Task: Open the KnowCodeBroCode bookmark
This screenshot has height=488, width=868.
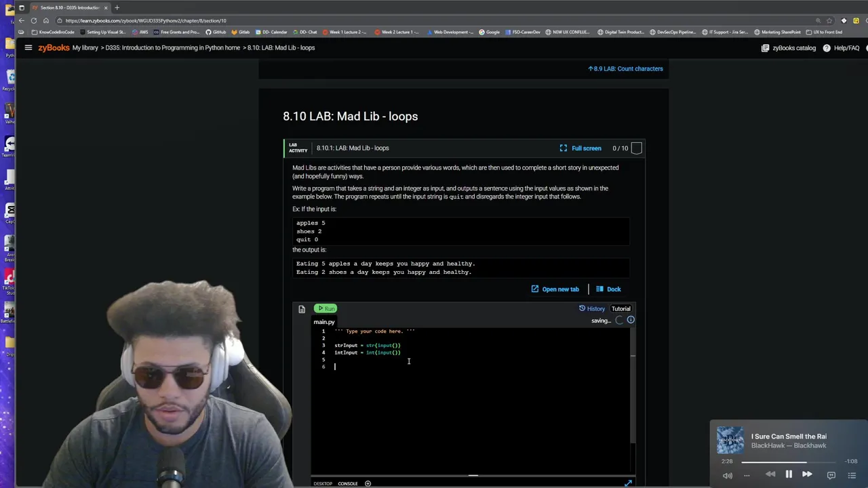Action: (53, 32)
